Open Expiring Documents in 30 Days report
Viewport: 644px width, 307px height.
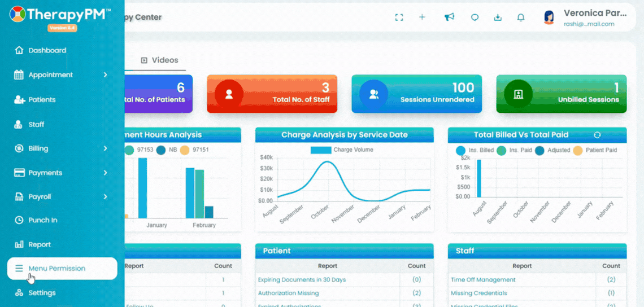(302, 280)
